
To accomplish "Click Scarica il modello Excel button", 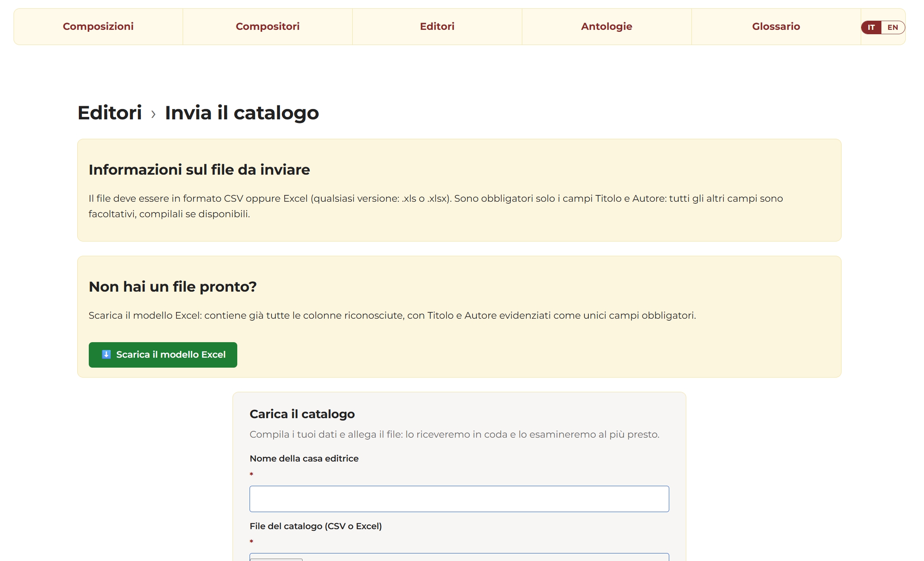I will [163, 355].
